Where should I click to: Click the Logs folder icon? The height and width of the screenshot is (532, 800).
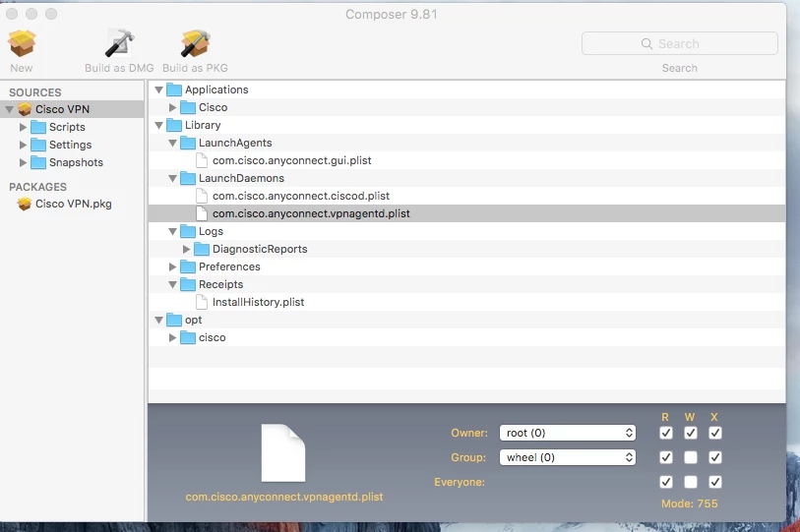pyautogui.click(x=188, y=231)
